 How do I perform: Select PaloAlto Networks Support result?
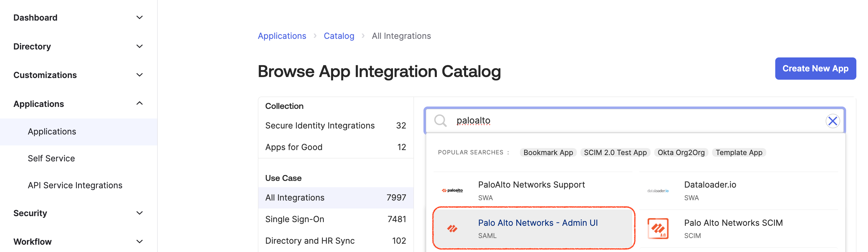(x=532, y=191)
